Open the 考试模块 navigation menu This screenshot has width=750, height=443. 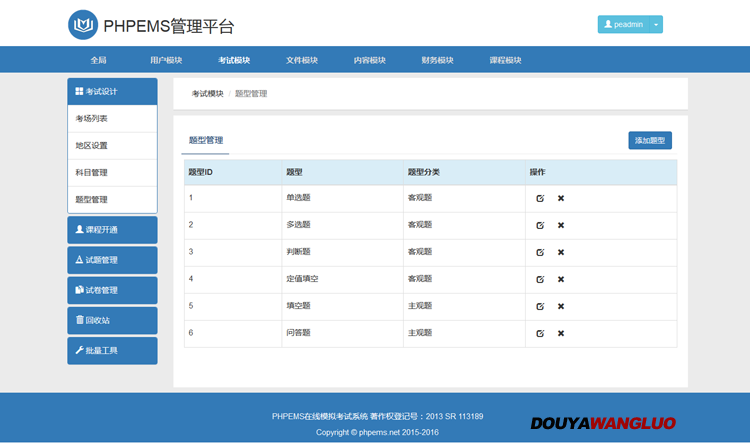coord(234,60)
